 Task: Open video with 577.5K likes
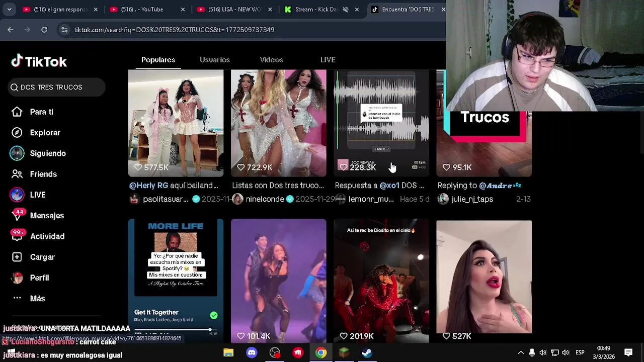point(176,123)
